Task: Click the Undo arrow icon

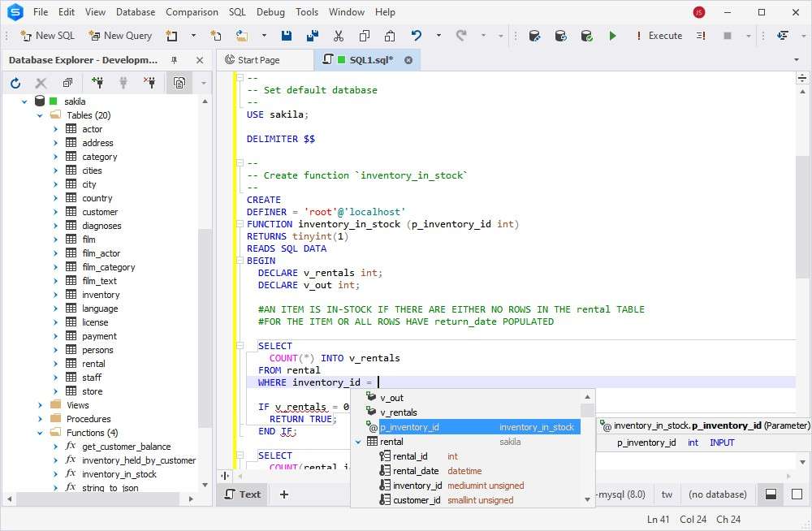Action: point(417,36)
